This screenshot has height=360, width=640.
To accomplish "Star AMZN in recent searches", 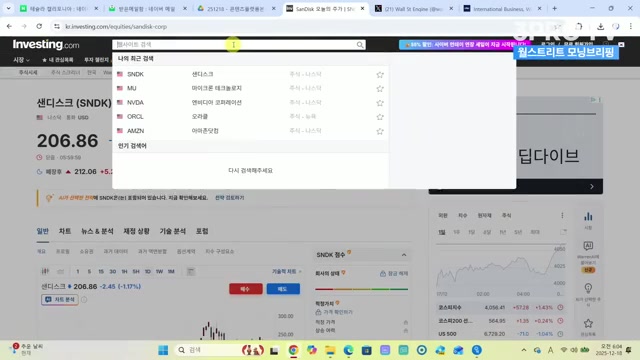I will 380,131.
